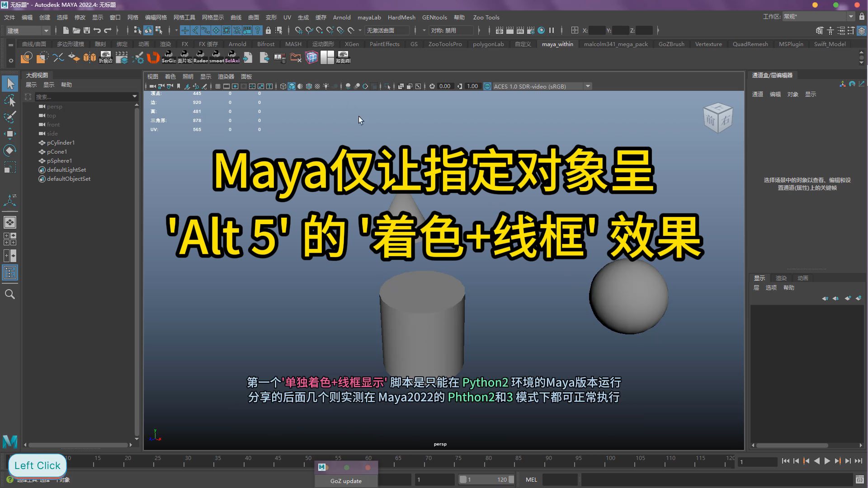Click the SelAxi python shelf script
Viewport: 868px width, 488px height.
[232, 57]
